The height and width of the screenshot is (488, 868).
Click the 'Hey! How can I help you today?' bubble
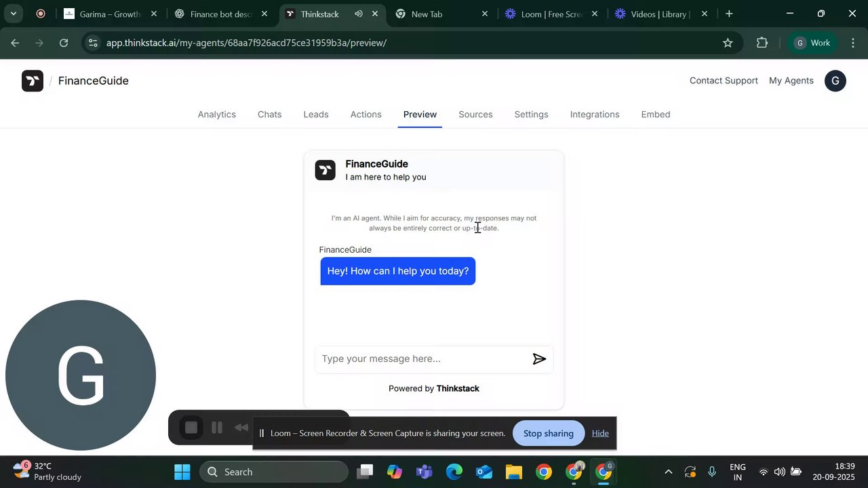(398, 271)
